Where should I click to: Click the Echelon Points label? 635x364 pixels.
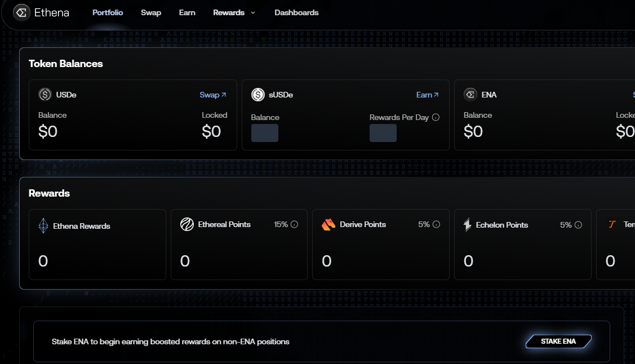502,225
